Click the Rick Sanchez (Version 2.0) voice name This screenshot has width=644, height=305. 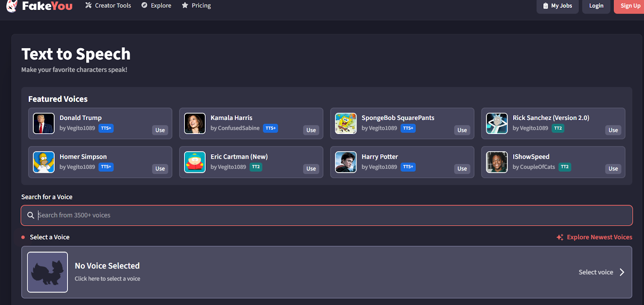[x=551, y=118]
